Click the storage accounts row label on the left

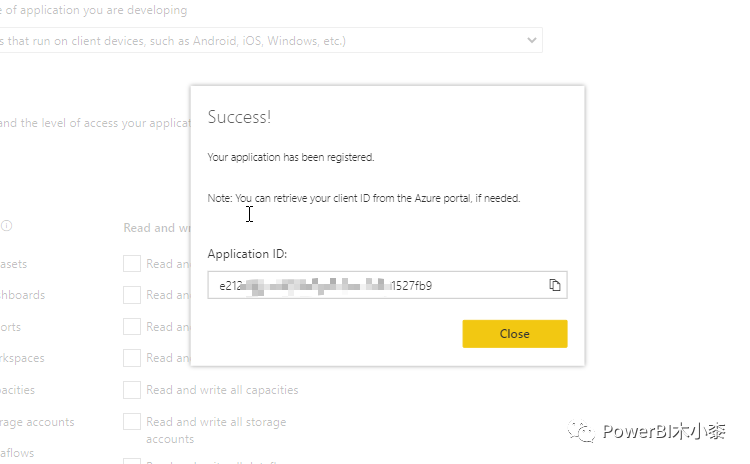pos(37,422)
